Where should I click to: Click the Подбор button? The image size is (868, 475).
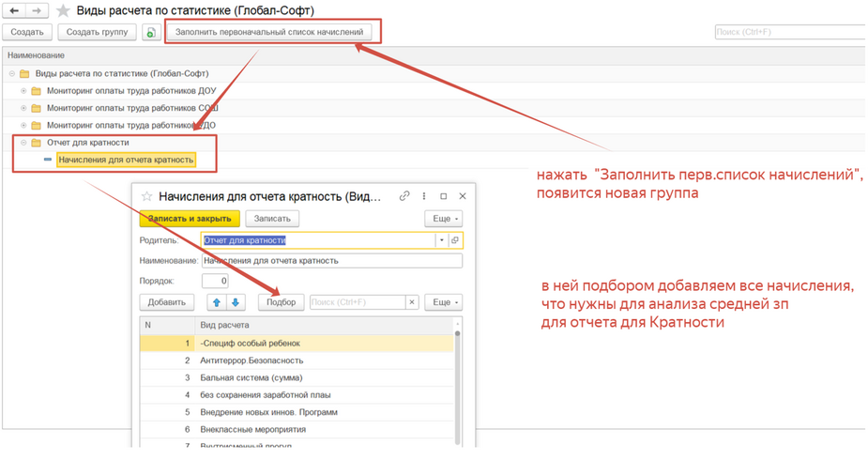281,302
